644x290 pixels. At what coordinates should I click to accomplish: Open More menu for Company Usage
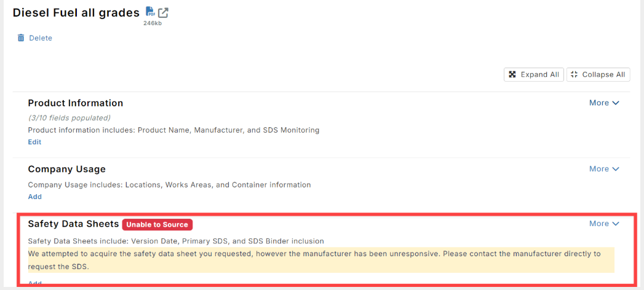coord(604,169)
